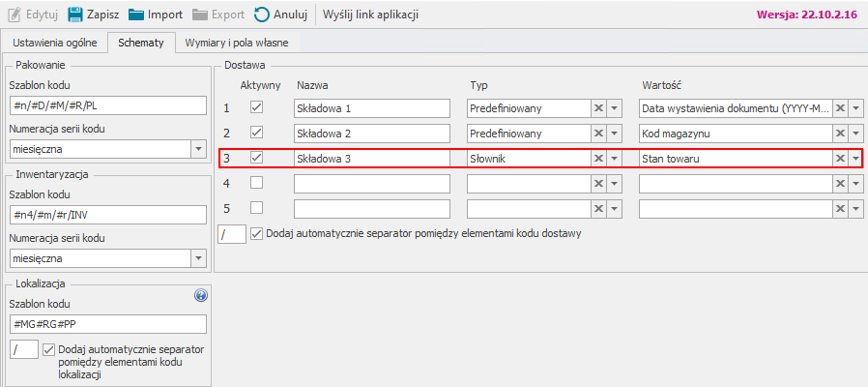868x387 pixels.
Task: Clear the Wartość value in row 2
Action: [840, 133]
